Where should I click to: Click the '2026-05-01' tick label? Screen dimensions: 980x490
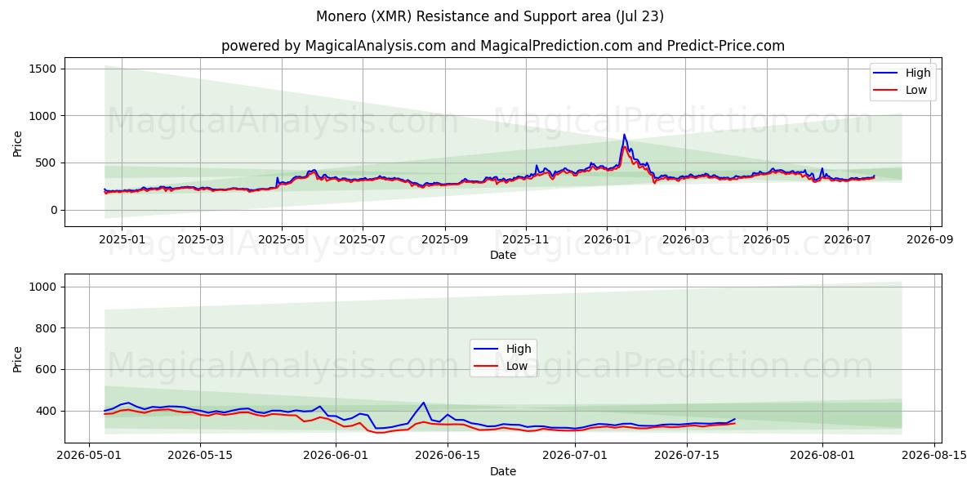click(89, 456)
